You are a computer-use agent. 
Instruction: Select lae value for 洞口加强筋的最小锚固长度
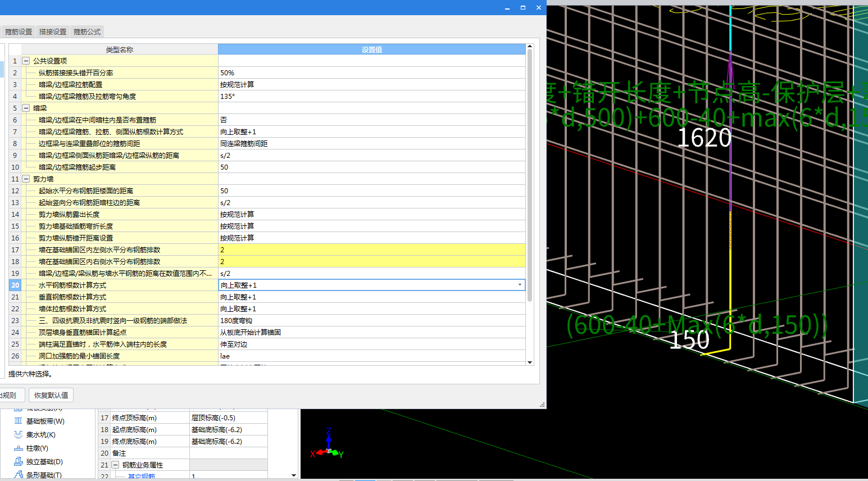coord(372,356)
